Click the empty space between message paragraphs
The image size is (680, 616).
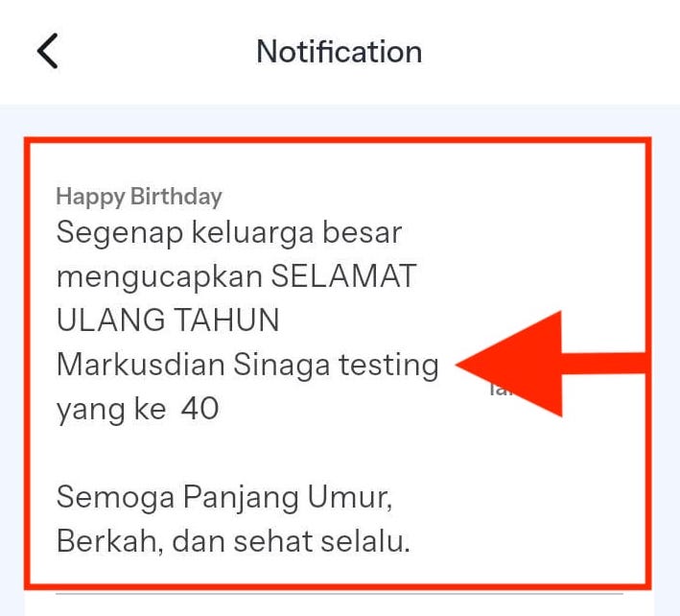(224, 453)
